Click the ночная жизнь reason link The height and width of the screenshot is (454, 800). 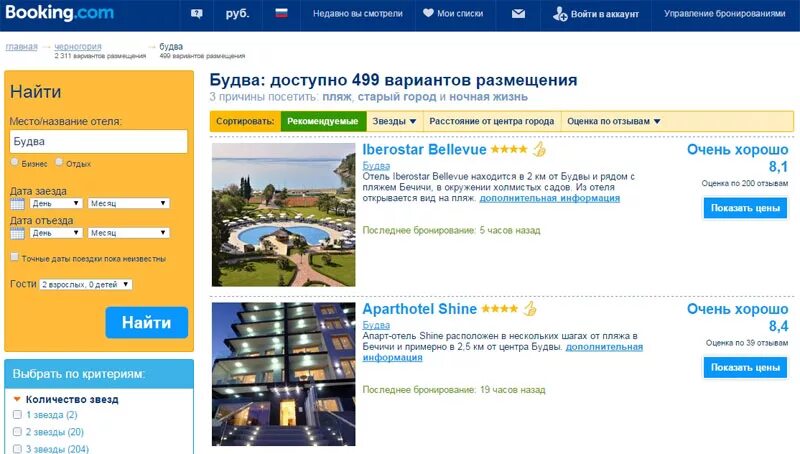point(488,97)
